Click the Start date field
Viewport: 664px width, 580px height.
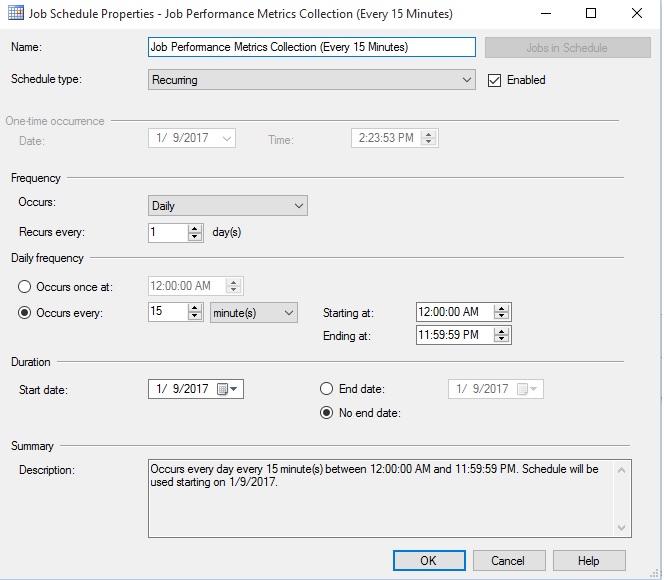[x=196, y=389]
